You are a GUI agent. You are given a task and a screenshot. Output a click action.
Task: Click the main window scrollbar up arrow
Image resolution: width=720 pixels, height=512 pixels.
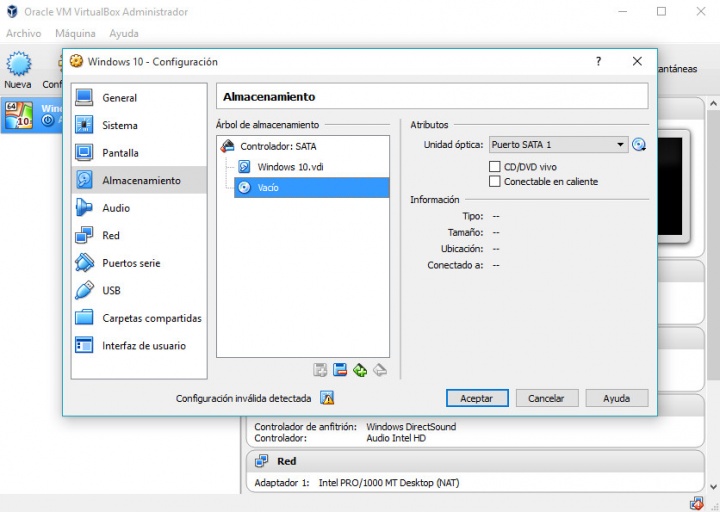713,104
